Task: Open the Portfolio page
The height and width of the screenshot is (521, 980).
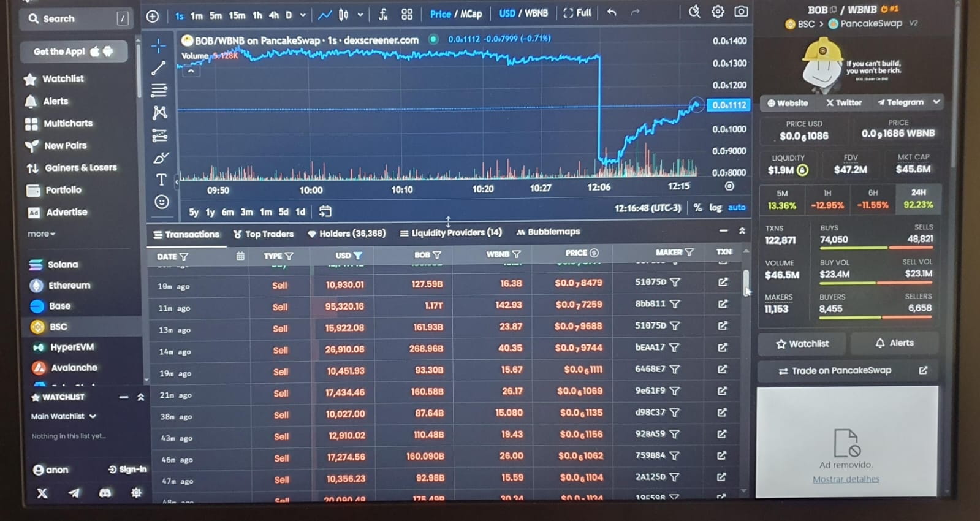Action: point(54,190)
